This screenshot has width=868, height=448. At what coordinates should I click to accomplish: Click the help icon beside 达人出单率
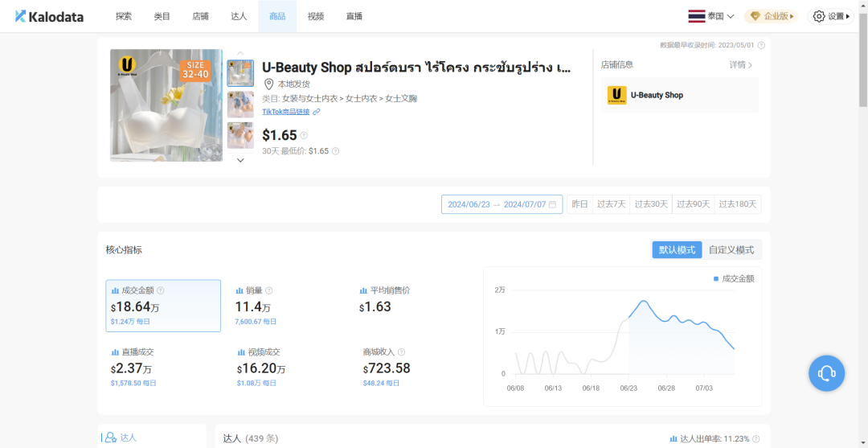[x=755, y=438]
